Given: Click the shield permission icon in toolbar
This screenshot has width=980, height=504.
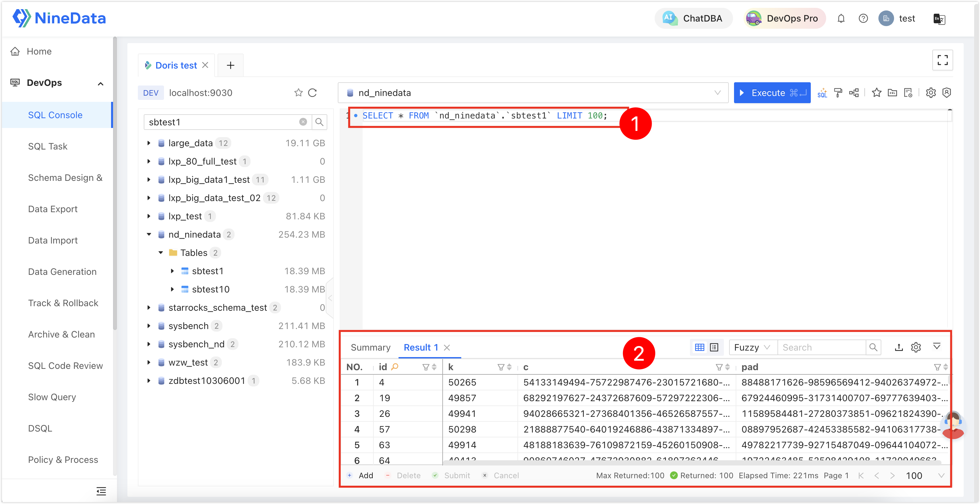Looking at the screenshot, I should [947, 93].
